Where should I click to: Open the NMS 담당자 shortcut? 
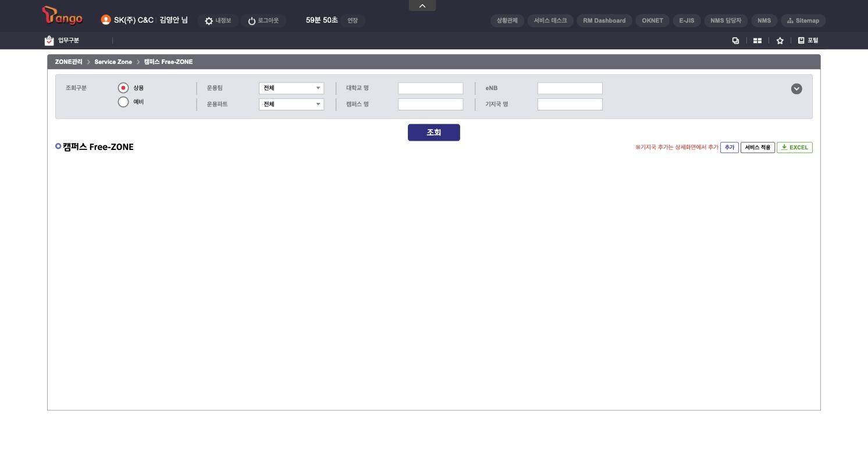(726, 21)
